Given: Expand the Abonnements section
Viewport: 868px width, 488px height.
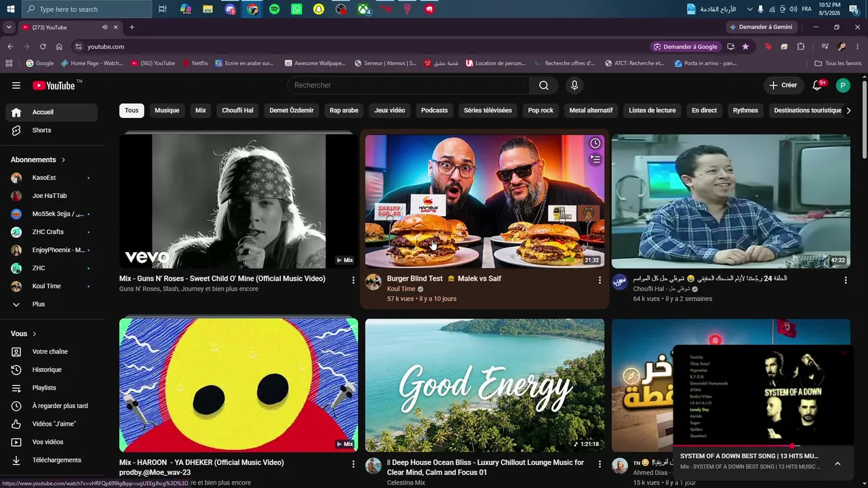Looking at the screenshot, I should click(38, 160).
